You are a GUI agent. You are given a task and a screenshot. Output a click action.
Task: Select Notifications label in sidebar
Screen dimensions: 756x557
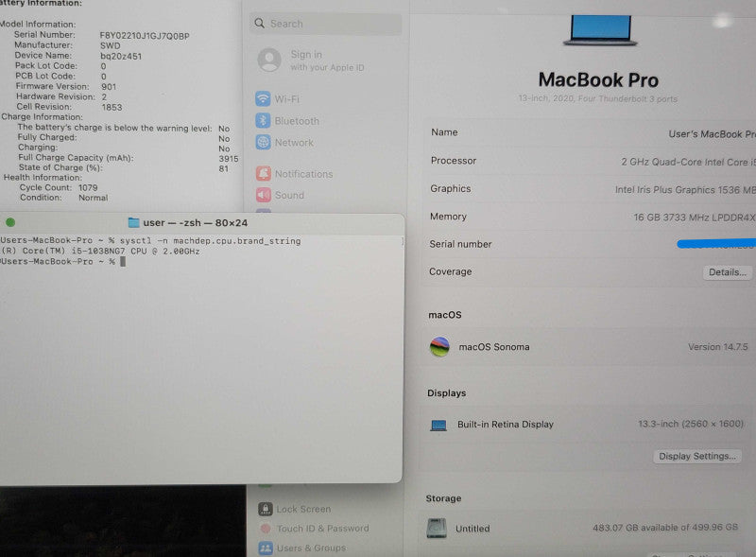click(303, 174)
